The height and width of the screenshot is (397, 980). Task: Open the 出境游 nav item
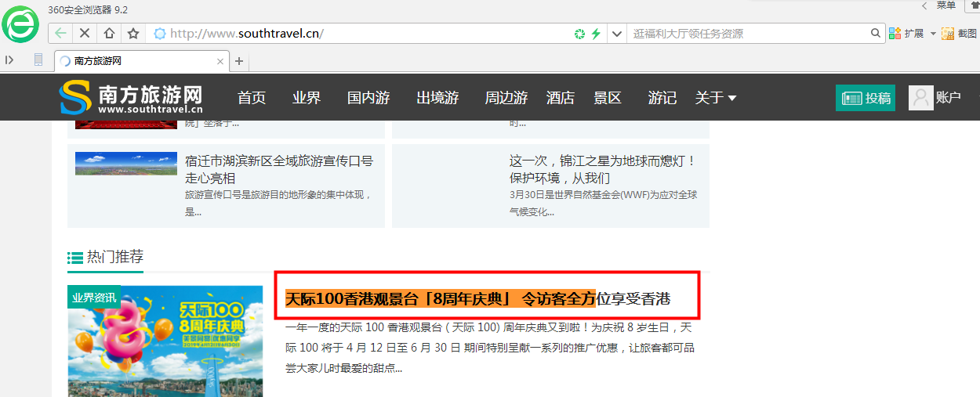point(437,98)
